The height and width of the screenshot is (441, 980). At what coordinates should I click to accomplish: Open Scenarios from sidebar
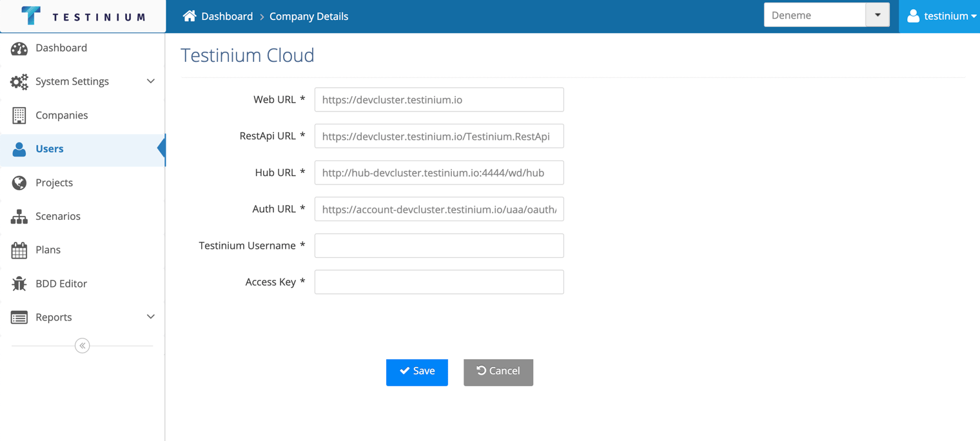[83, 216]
